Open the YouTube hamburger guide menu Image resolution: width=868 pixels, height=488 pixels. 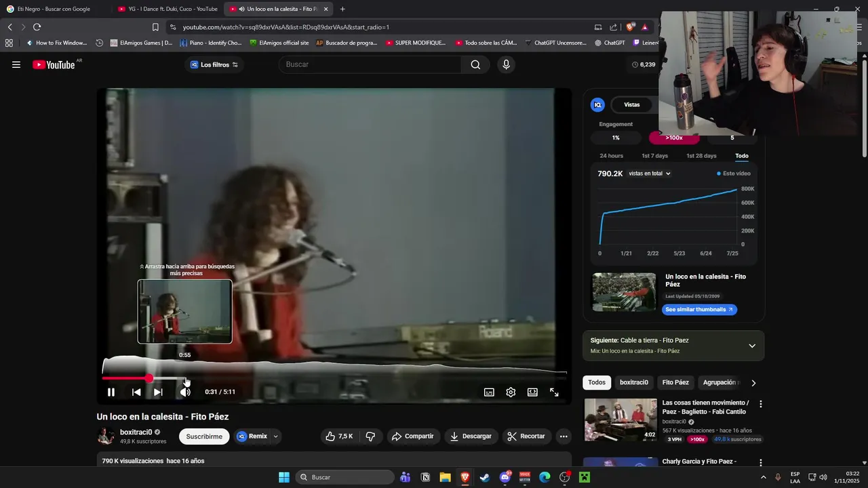click(x=16, y=64)
